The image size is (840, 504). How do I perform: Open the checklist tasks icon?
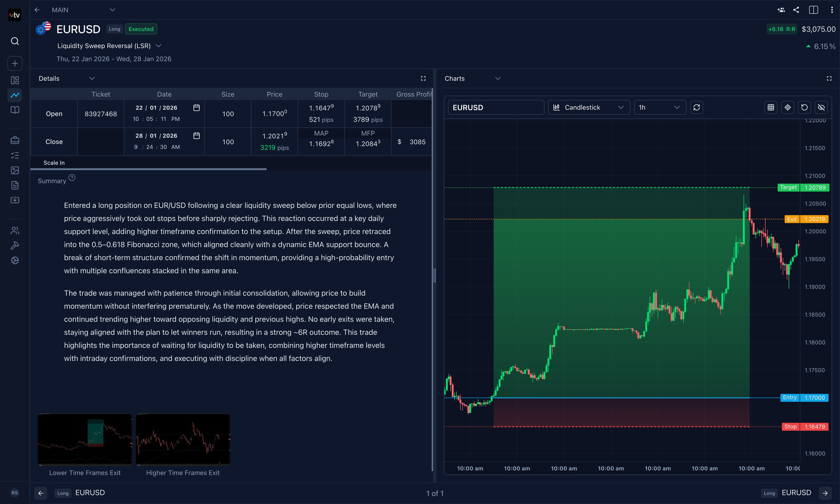coord(15,155)
